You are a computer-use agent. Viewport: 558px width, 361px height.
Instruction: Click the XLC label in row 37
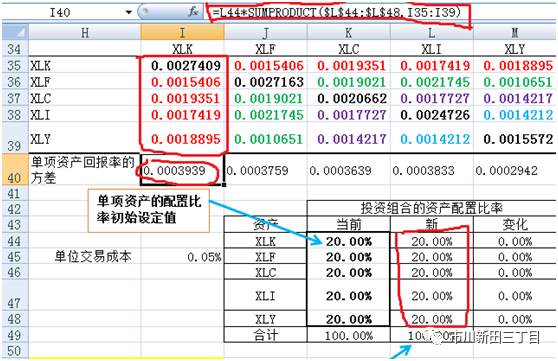(x=85, y=98)
